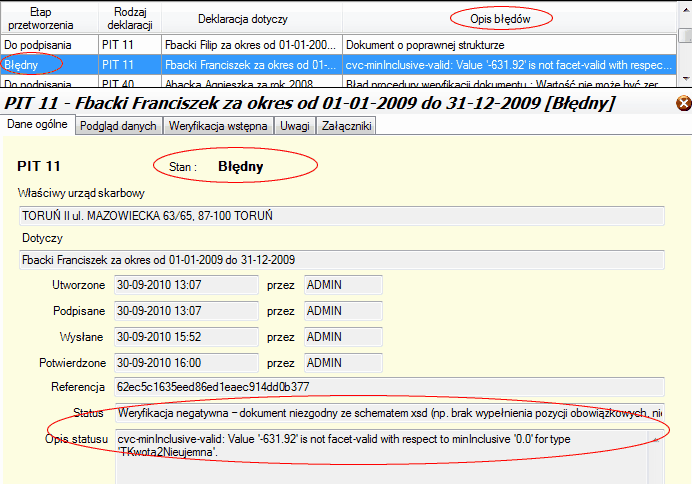Click the Opis błędów column header
The height and width of the screenshot is (484, 692).
tap(514, 18)
